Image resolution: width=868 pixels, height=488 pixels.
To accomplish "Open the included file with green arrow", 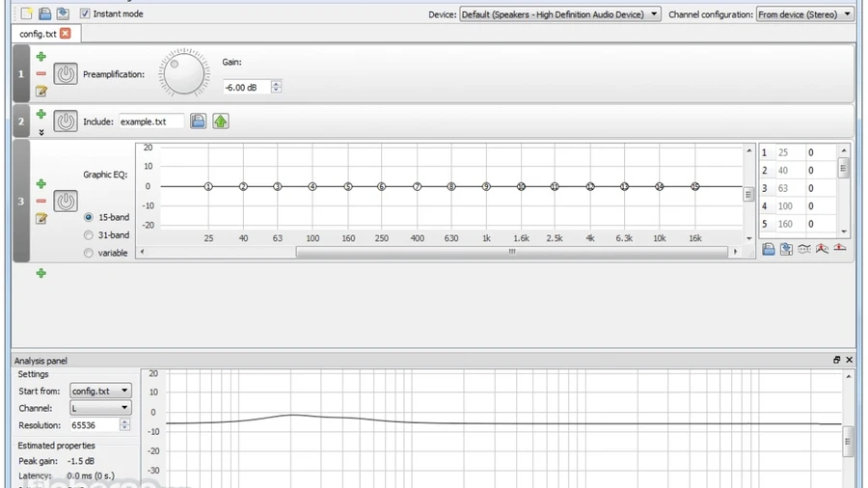I will click(220, 122).
